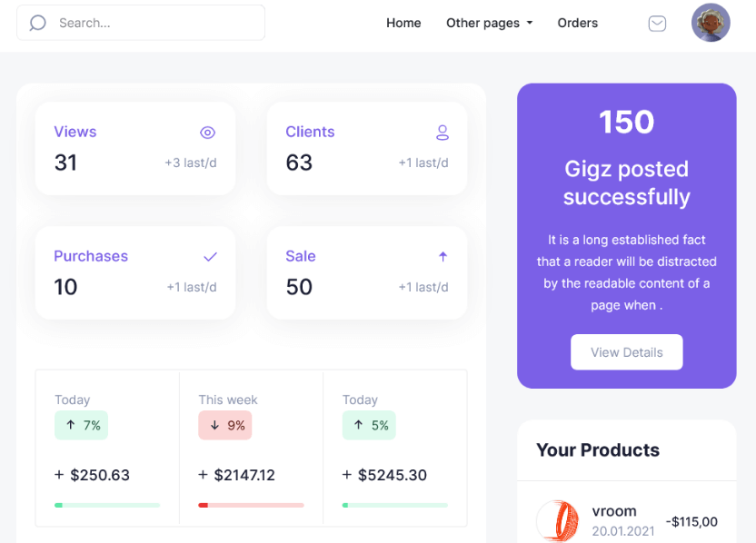Click the checkmark icon in Purchases card
The image size is (756, 543).
[x=210, y=257]
